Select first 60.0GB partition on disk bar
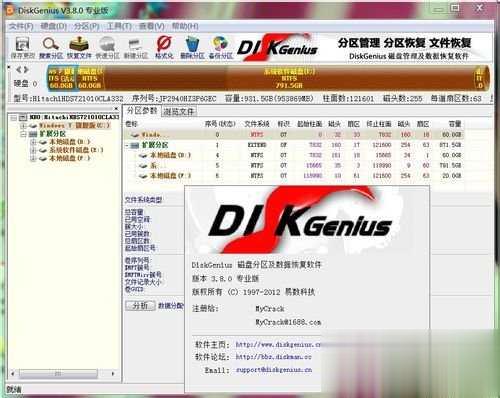Screen dimensions: 500x398 [62, 78]
